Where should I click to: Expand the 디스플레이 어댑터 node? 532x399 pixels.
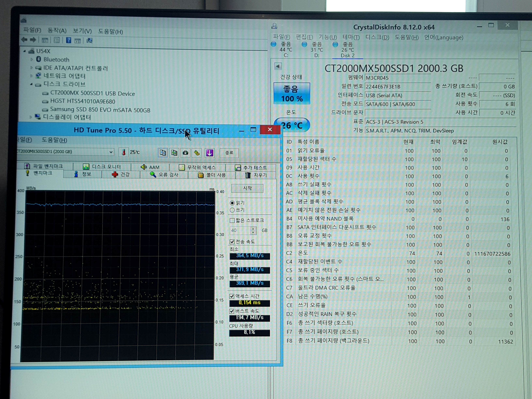pyautogui.click(x=31, y=117)
